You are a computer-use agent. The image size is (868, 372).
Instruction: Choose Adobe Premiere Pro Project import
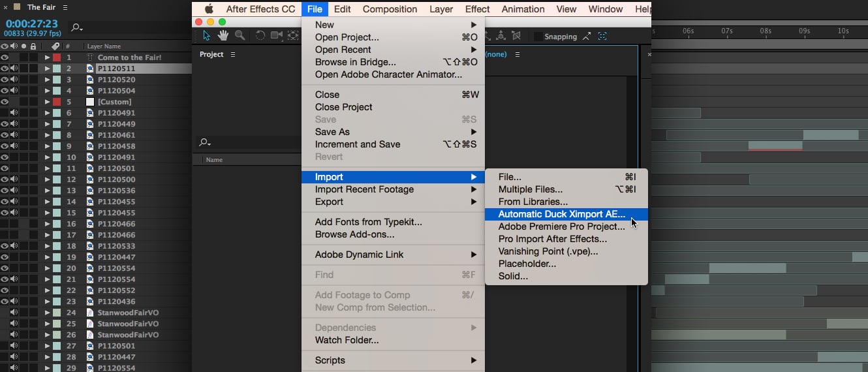566,226
